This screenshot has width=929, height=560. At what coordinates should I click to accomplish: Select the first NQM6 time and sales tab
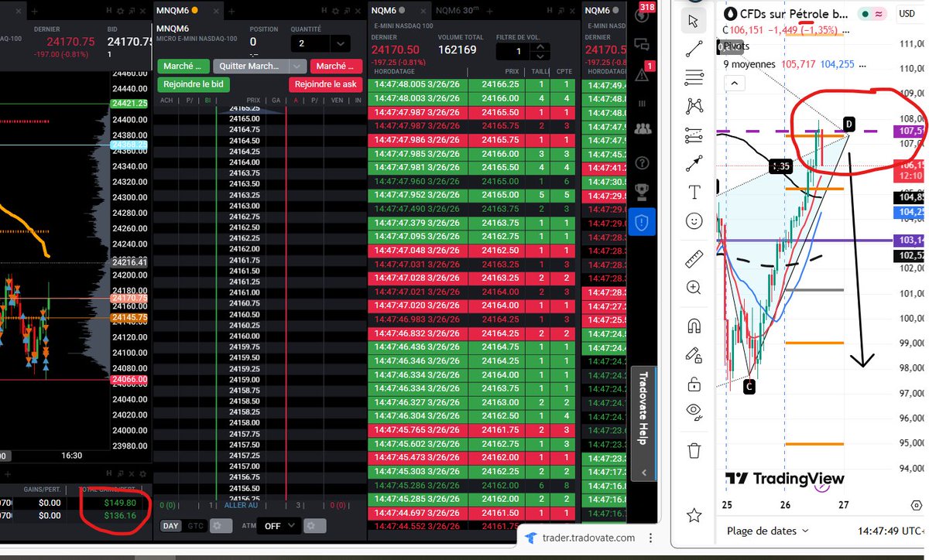point(399,9)
